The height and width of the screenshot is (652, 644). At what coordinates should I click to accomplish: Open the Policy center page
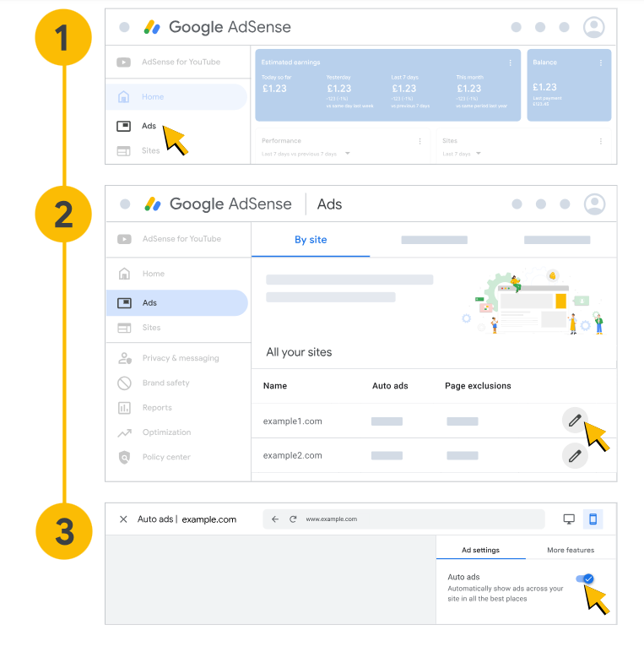(x=166, y=457)
